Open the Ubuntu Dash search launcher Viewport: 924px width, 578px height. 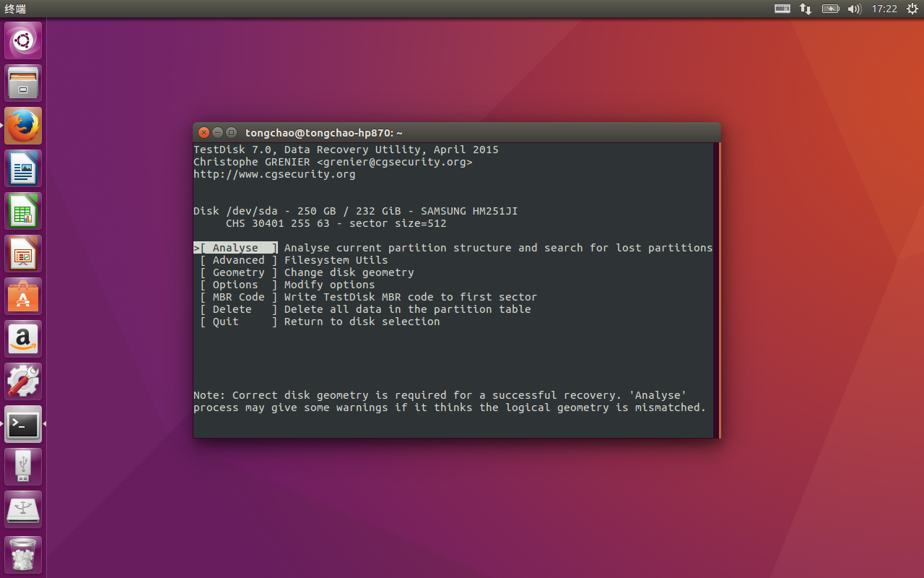pyautogui.click(x=23, y=40)
